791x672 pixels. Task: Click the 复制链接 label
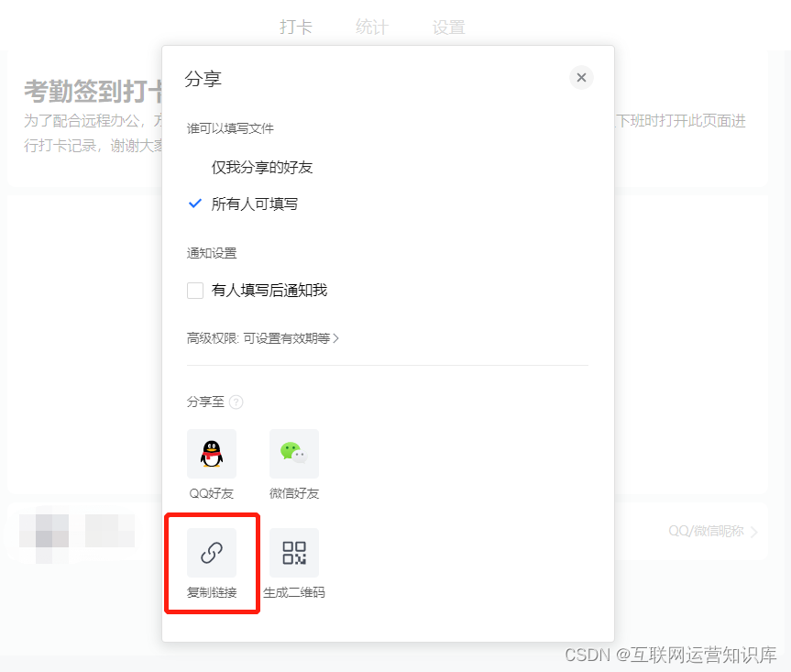click(212, 592)
